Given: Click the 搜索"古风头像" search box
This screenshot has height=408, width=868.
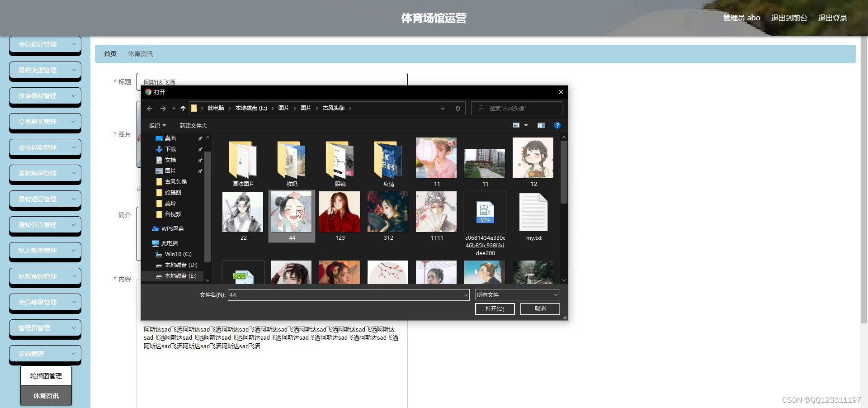Looking at the screenshot, I should coord(517,109).
